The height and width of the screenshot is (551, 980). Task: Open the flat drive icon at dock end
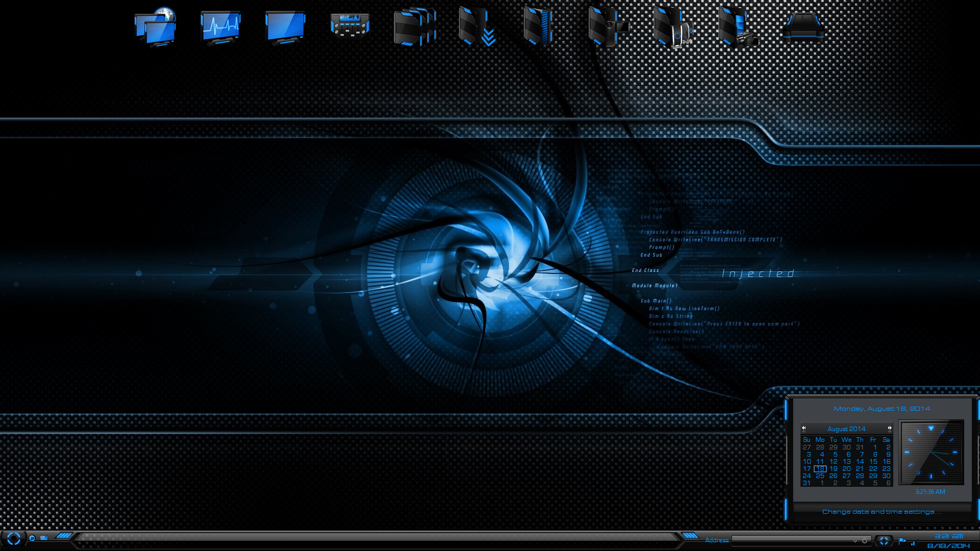click(803, 27)
